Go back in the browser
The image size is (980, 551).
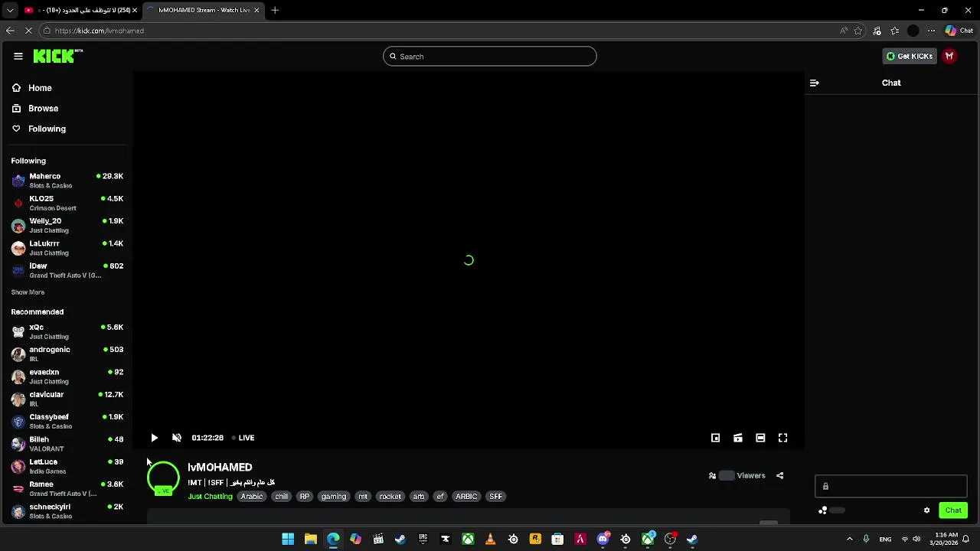[x=10, y=31]
